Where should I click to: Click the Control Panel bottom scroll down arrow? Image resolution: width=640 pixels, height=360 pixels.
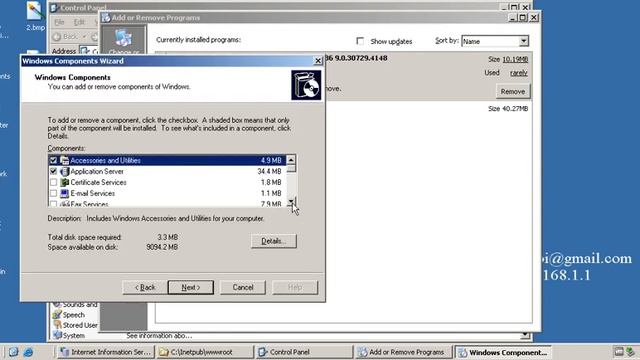[525, 336]
